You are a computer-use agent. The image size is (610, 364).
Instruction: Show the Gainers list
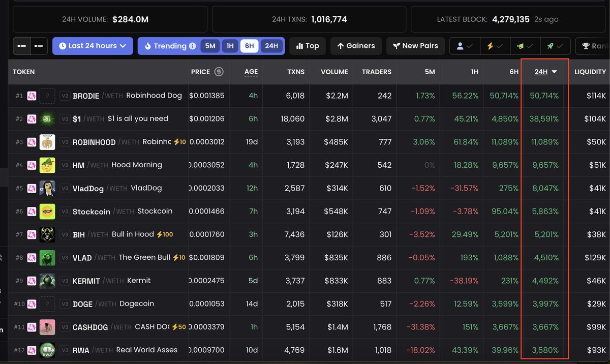[x=356, y=46]
